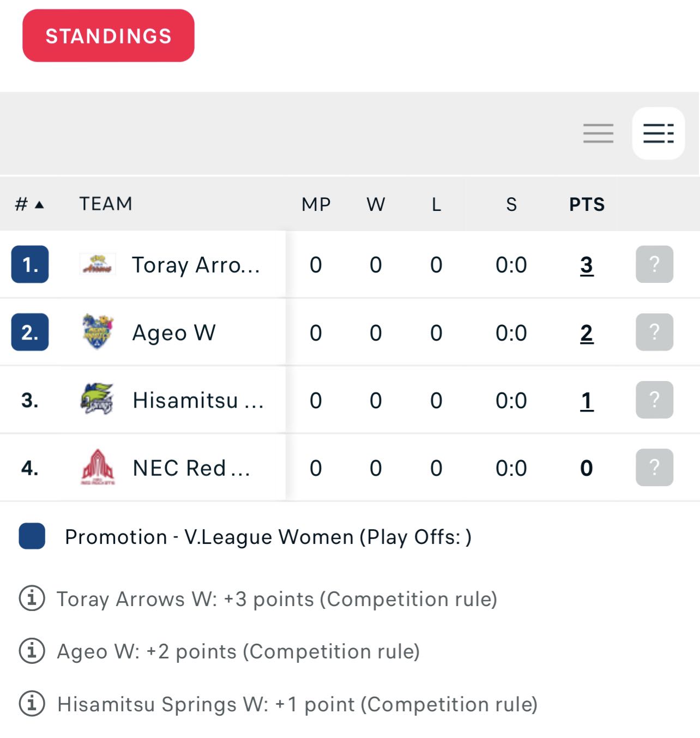700x738 pixels.
Task: Click the info icon beside Ageo W +2 points
Action: point(32,650)
